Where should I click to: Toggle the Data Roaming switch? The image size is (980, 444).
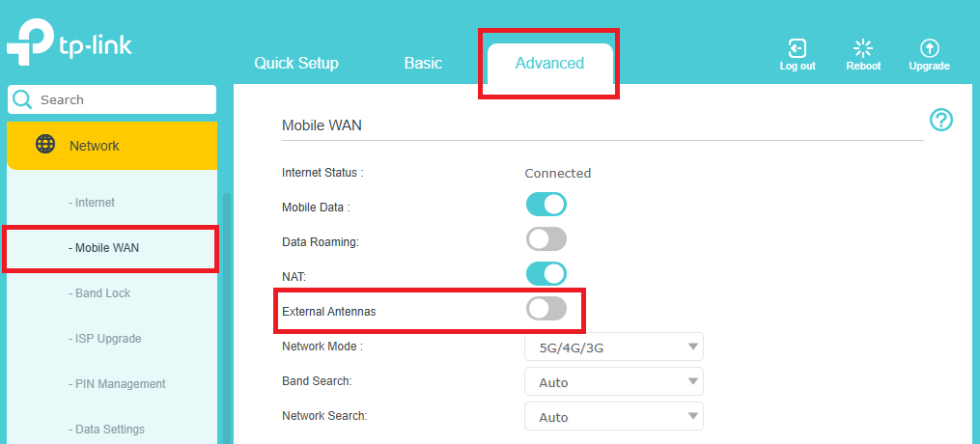point(546,239)
